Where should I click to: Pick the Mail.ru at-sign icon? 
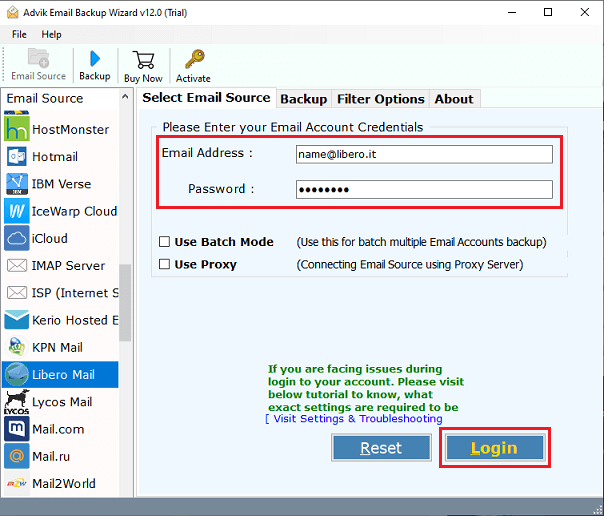(x=17, y=456)
